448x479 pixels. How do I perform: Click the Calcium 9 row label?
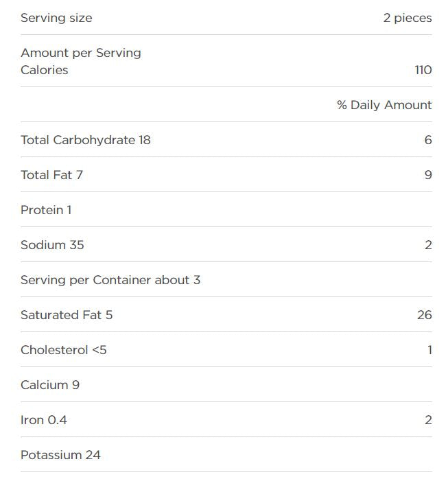[50, 385]
